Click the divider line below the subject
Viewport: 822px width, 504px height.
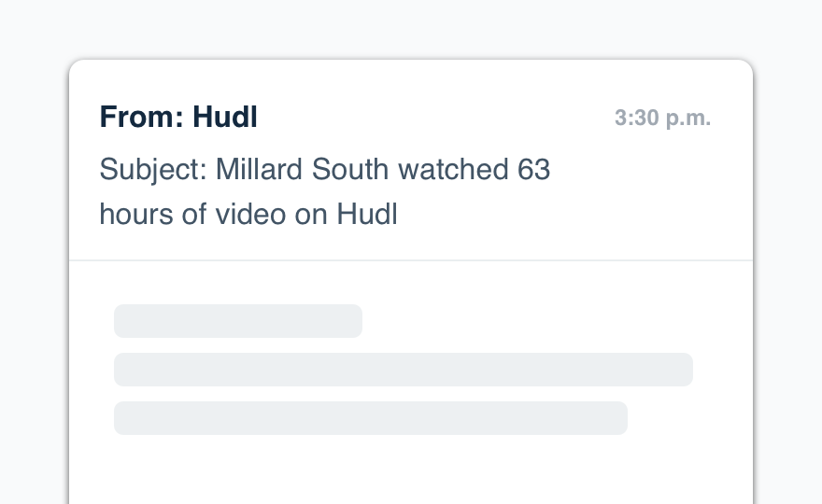point(411,260)
